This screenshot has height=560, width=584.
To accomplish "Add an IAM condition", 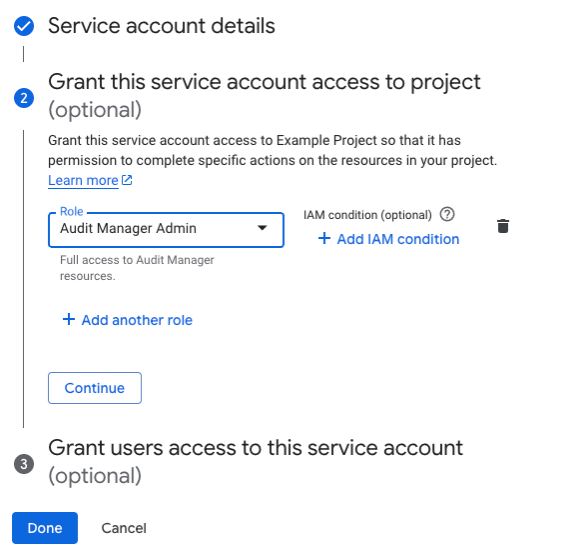I will pyautogui.click(x=388, y=239).
